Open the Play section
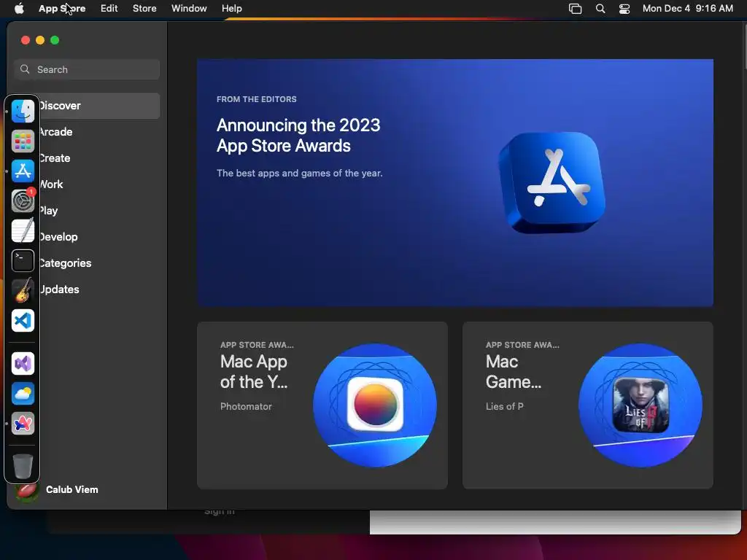Viewport: 747px width, 560px height. coord(88,211)
